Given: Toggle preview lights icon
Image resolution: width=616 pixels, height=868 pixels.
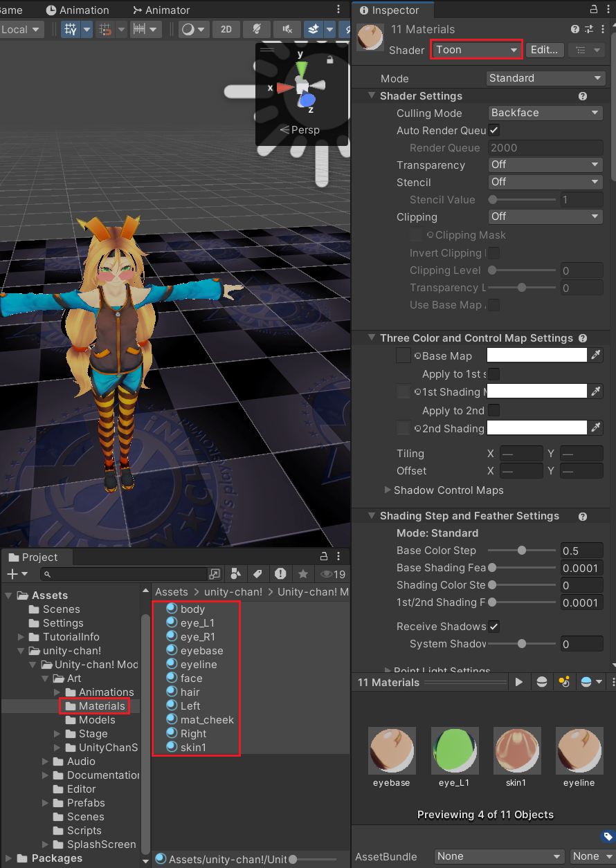Looking at the screenshot, I should [565, 682].
